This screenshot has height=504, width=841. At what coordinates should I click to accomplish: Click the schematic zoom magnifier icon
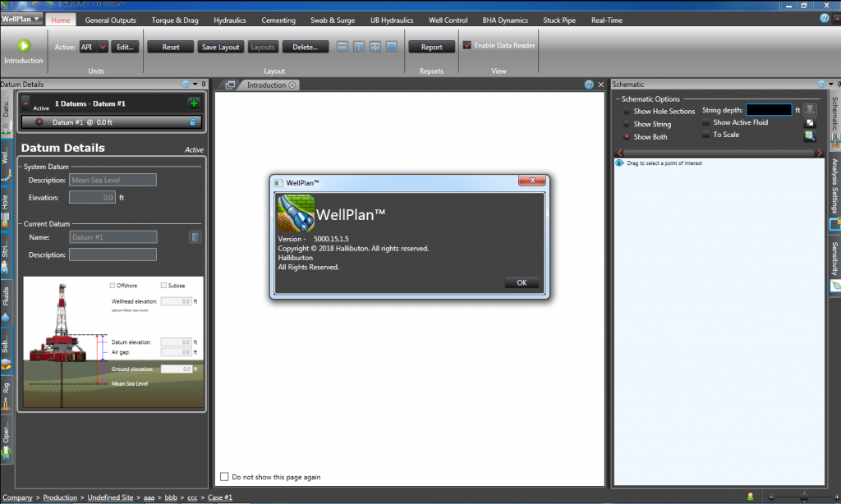(810, 135)
